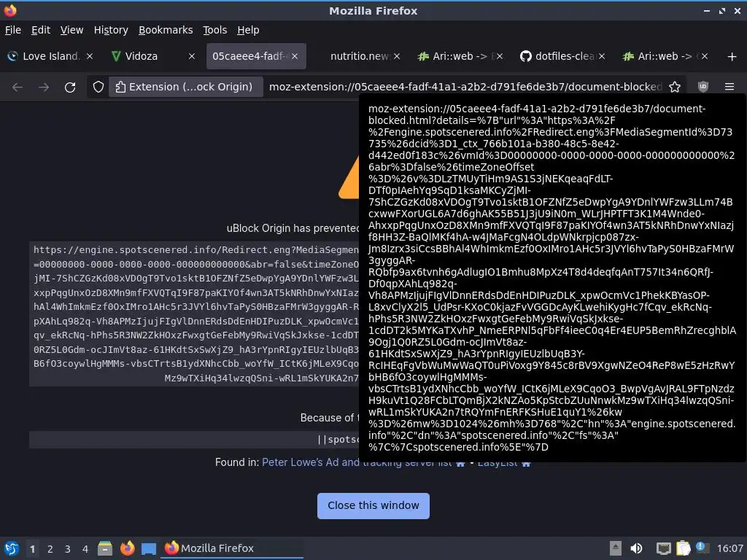Click Peter Lowe's list home icon
The width and height of the screenshot is (747, 560).
(460, 463)
